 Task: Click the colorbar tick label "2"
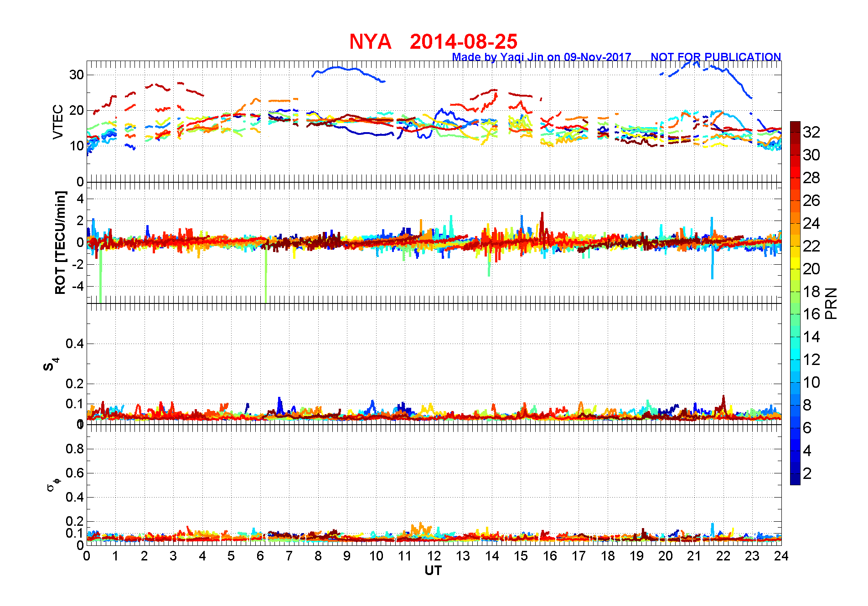click(807, 473)
